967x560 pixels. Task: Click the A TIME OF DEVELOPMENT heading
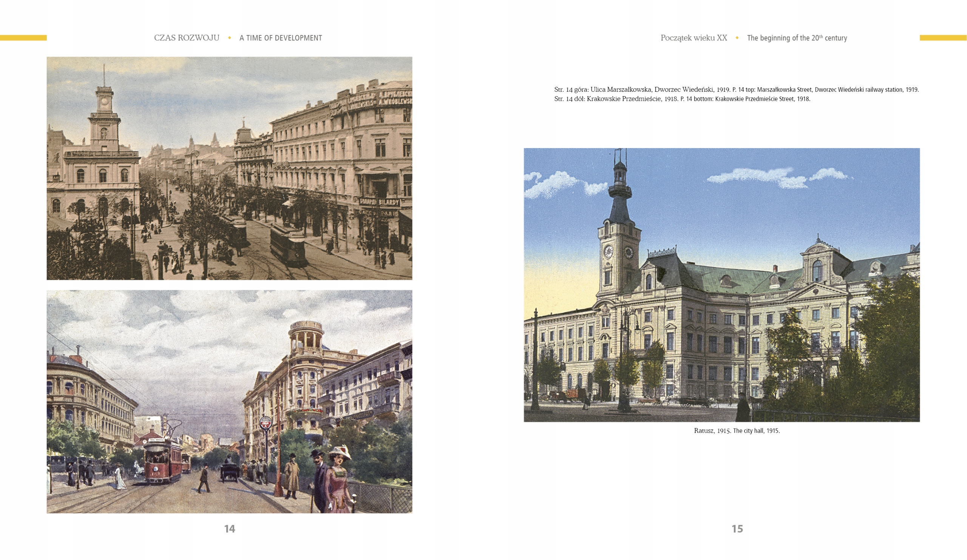click(x=281, y=38)
